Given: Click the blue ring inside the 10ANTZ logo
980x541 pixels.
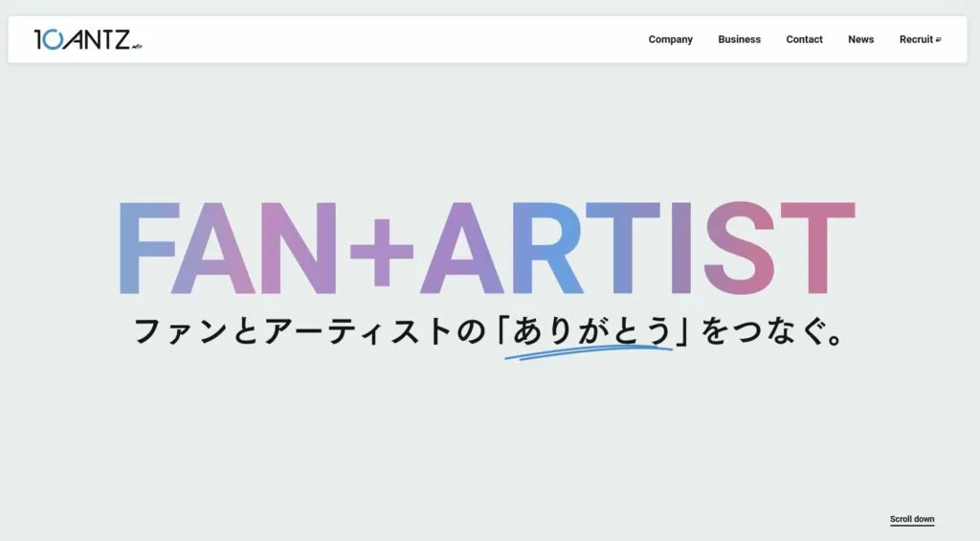Looking at the screenshot, I should [x=54, y=39].
